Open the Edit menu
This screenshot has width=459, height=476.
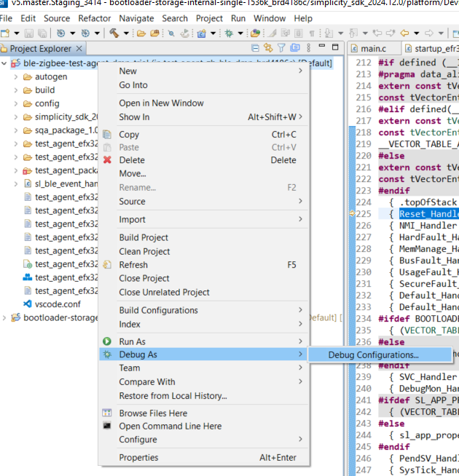pos(28,18)
